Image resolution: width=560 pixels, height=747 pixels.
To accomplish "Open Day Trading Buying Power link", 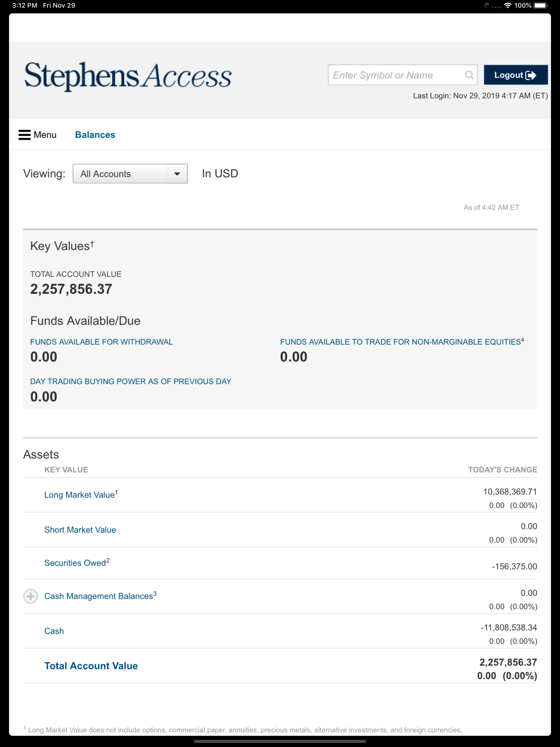I will 131,381.
